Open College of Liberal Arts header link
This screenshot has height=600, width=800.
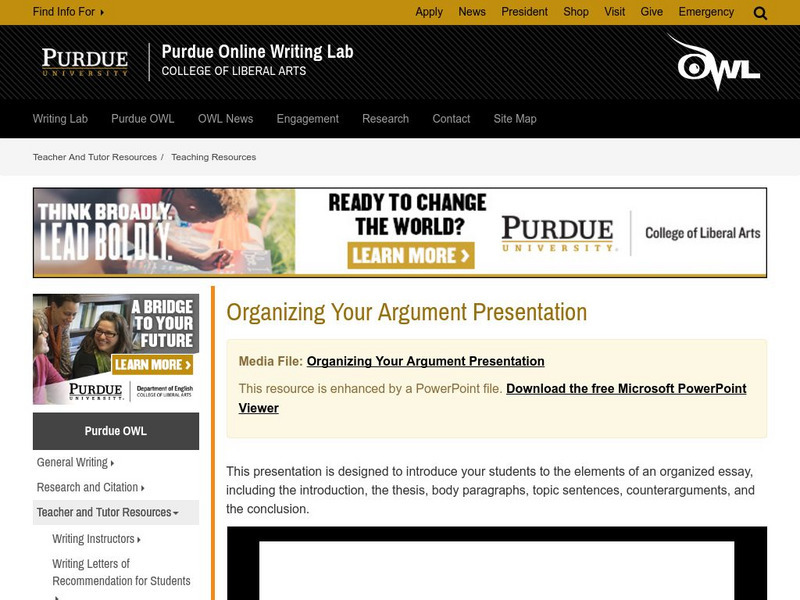point(234,71)
